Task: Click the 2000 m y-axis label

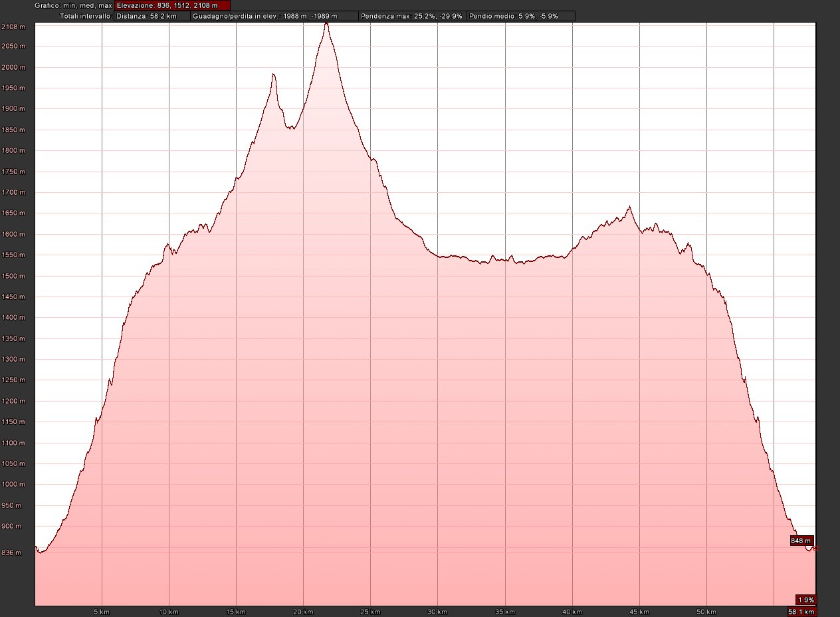Action: click(15, 67)
